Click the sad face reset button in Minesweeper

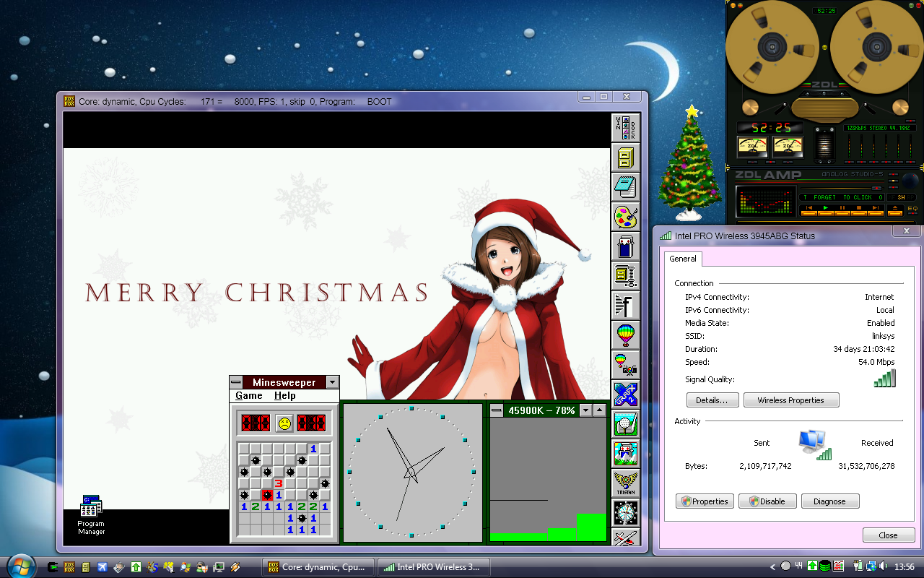284,423
